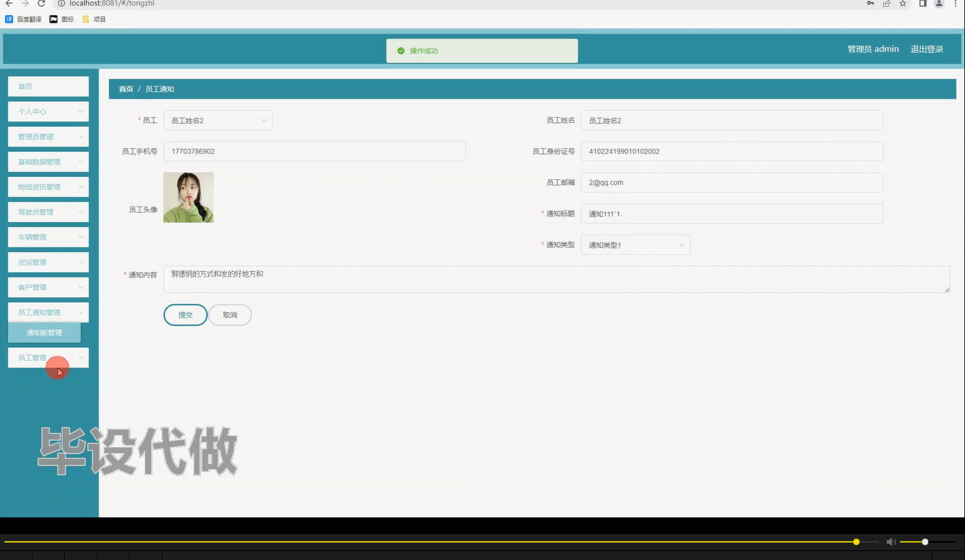The width and height of the screenshot is (965, 560).
Task: Click the 管理员 admin label
Action: [873, 49]
